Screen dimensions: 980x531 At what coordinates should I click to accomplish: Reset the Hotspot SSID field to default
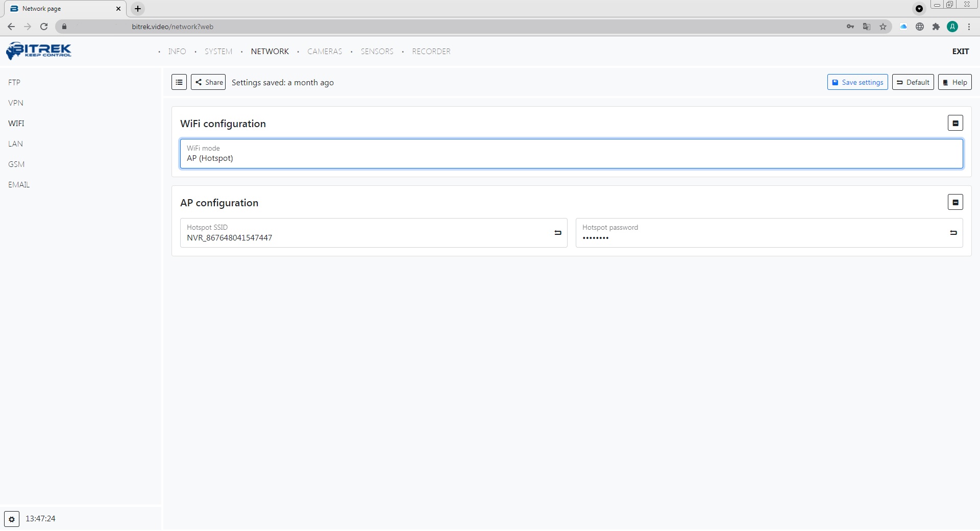557,233
